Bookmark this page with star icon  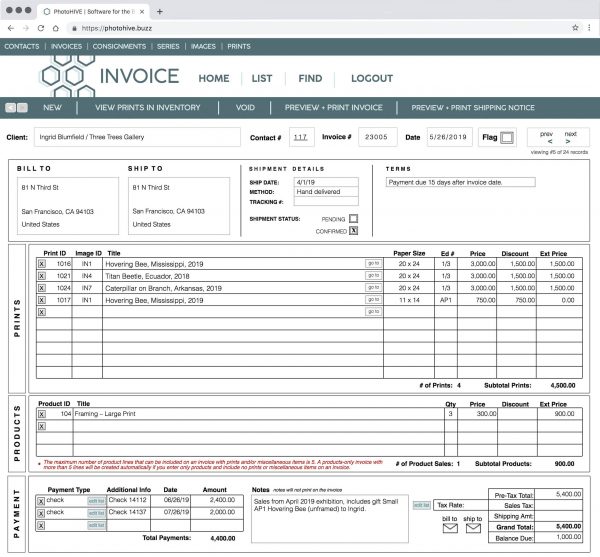coord(575,28)
